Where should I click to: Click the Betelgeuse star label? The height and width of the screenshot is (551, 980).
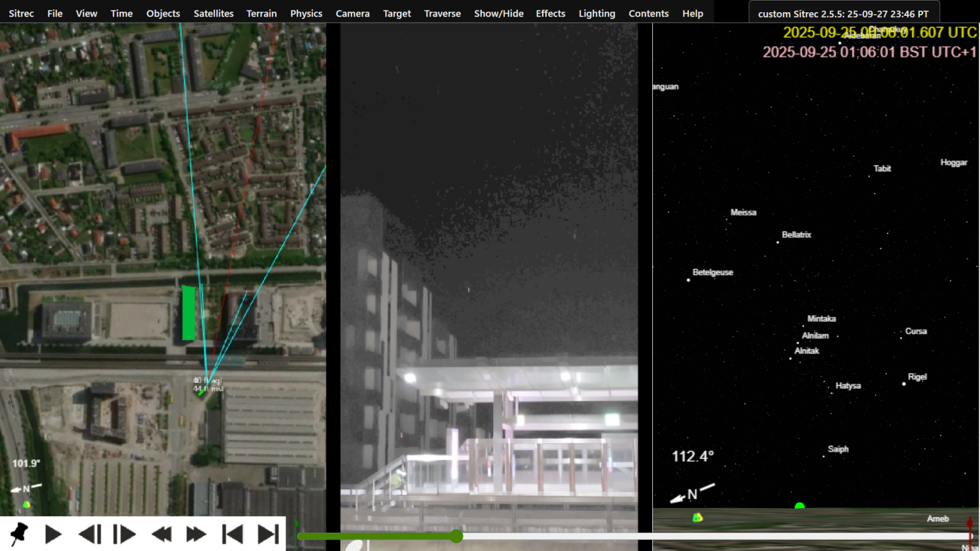(712, 272)
